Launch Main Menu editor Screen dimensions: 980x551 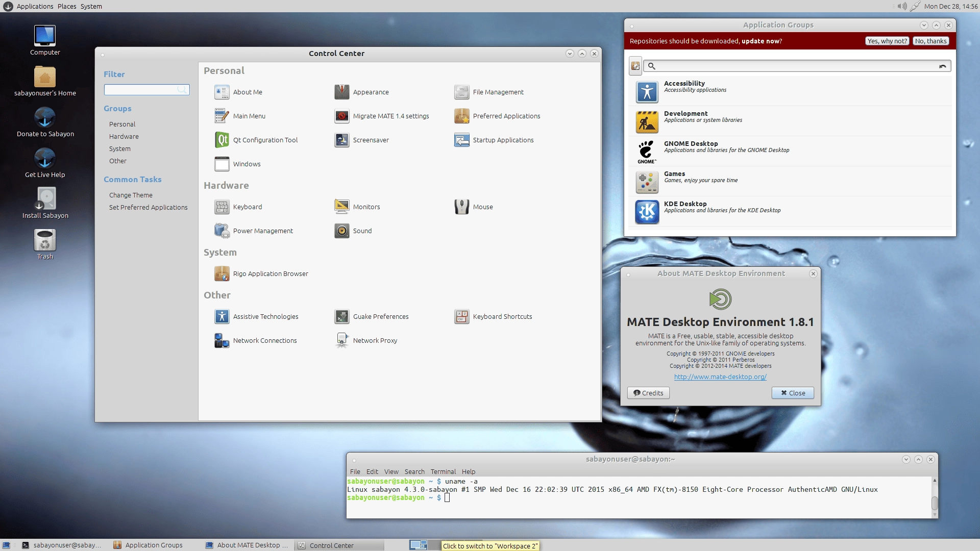coord(240,116)
